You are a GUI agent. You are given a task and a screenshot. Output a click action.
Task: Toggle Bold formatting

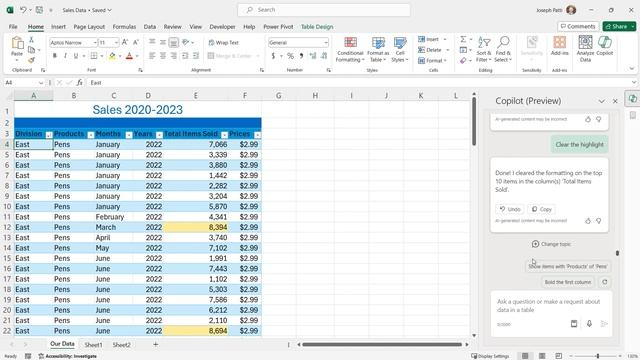(x=54, y=56)
